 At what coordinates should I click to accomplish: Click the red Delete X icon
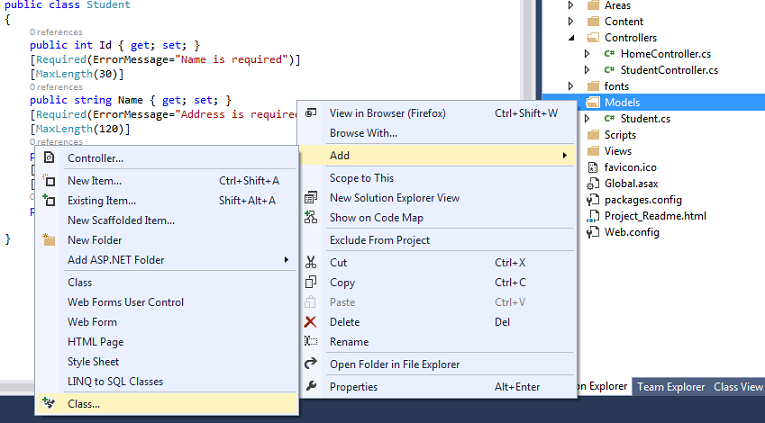310,322
